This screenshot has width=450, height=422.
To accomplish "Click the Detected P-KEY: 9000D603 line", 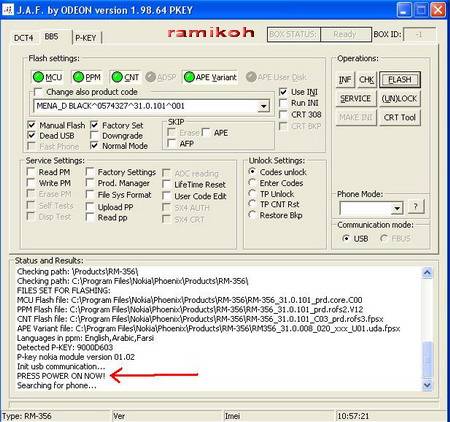I will (x=65, y=347).
